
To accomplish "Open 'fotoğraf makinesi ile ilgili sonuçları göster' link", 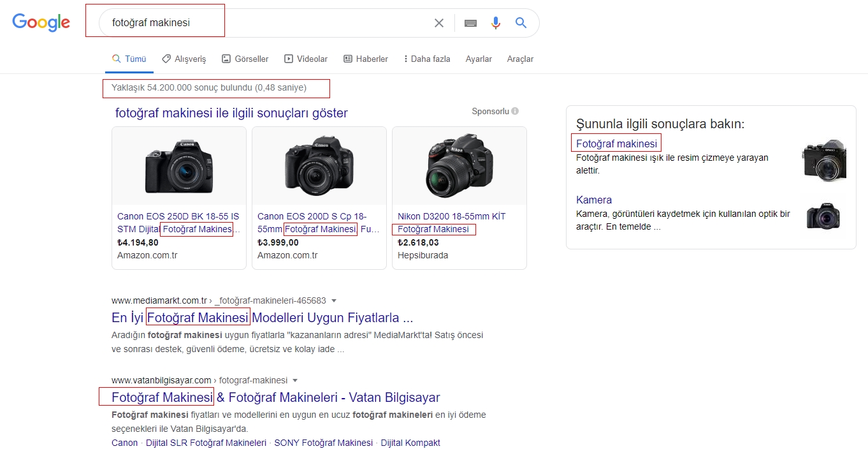I will [231, 113].
